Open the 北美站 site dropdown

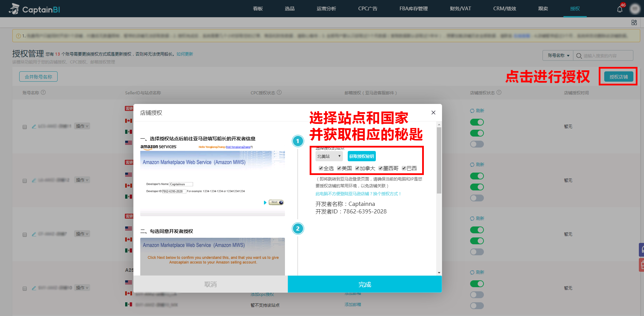click(x=329, y=156)
